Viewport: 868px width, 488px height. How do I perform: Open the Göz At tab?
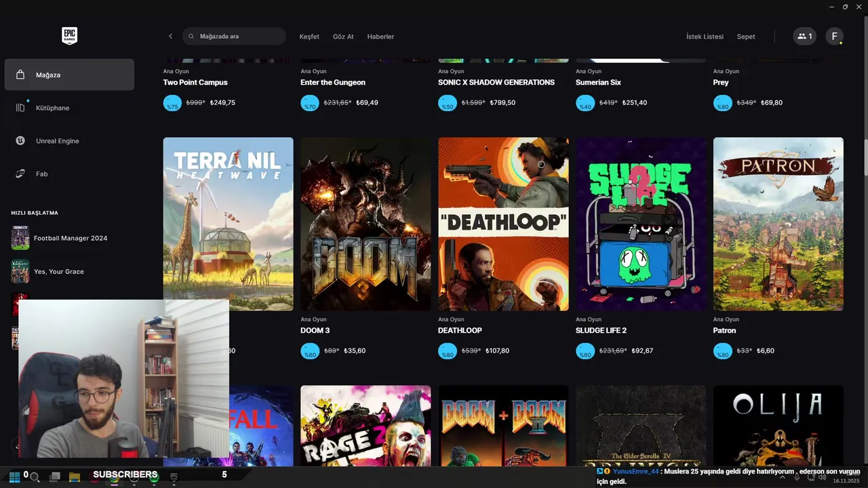tap(343, 37)
